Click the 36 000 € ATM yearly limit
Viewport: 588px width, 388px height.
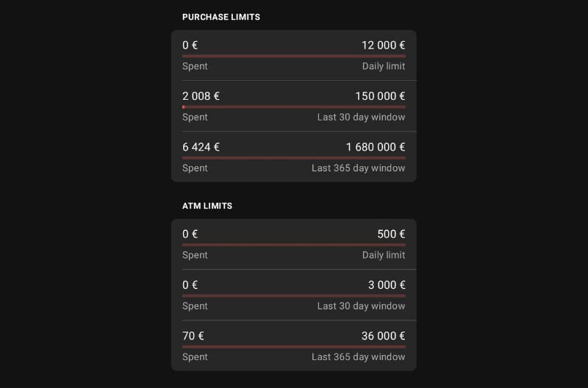tap(383, 337)
